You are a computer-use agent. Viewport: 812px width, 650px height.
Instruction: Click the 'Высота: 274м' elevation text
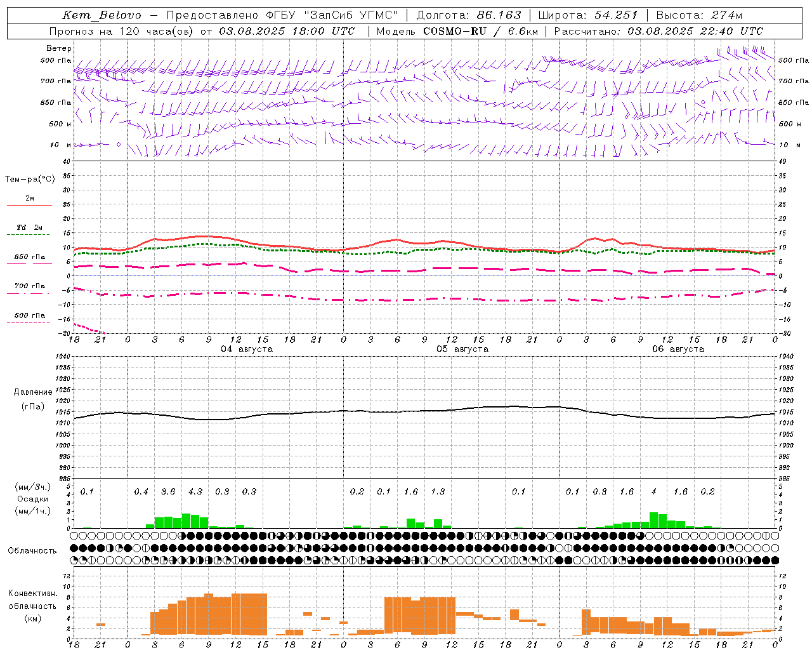click(x=699, y=15)
